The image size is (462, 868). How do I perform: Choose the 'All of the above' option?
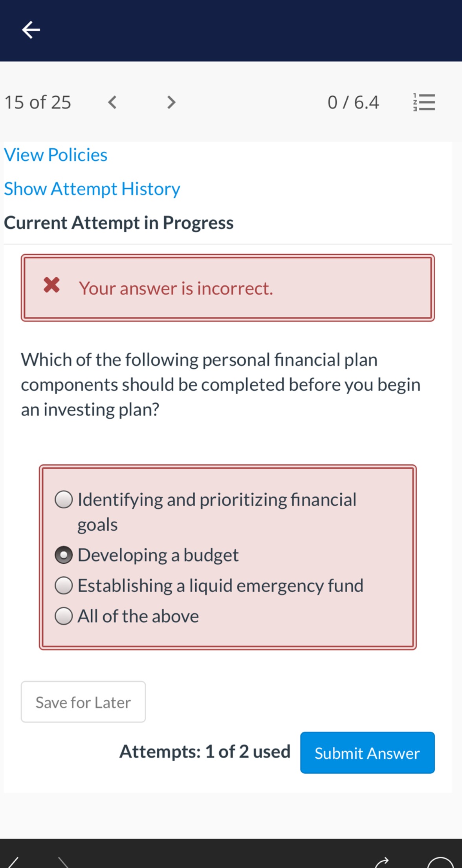(x=64, y=616)
